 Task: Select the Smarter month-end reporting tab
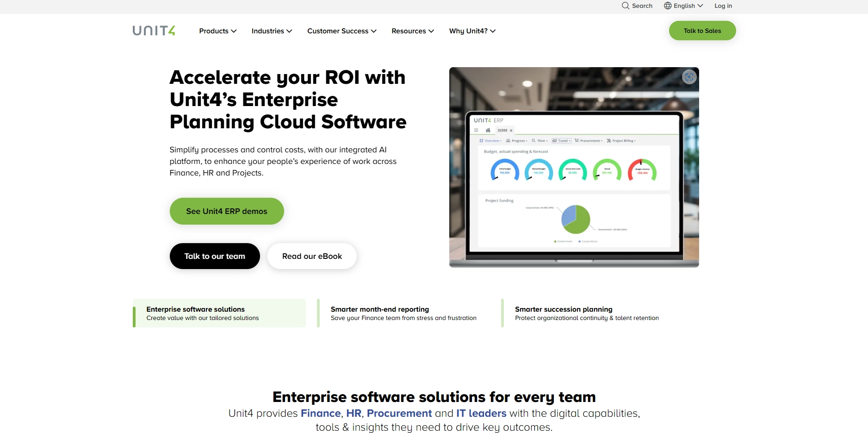tap(403, 313)
